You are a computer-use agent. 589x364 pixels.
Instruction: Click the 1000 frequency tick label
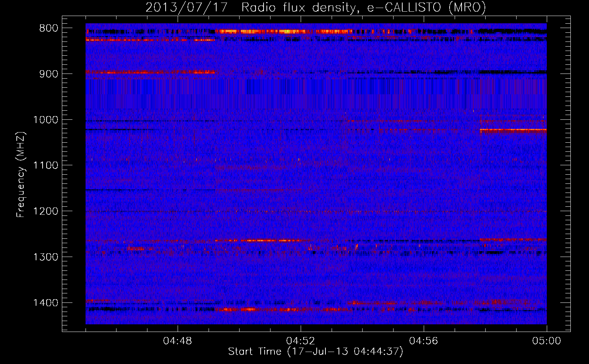(x=46, y=120)
